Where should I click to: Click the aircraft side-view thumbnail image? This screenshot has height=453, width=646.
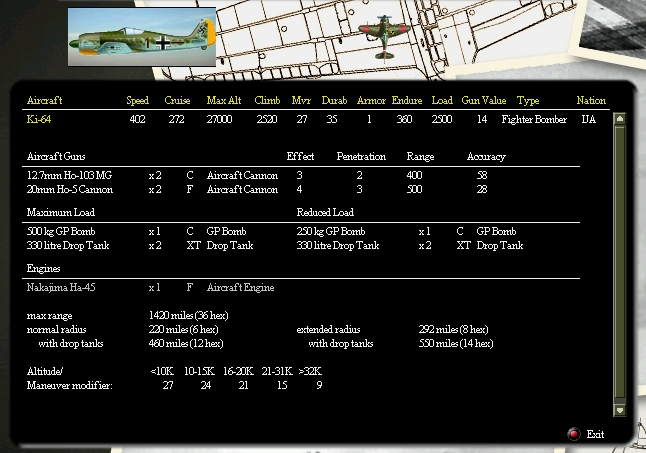(142, 37)
